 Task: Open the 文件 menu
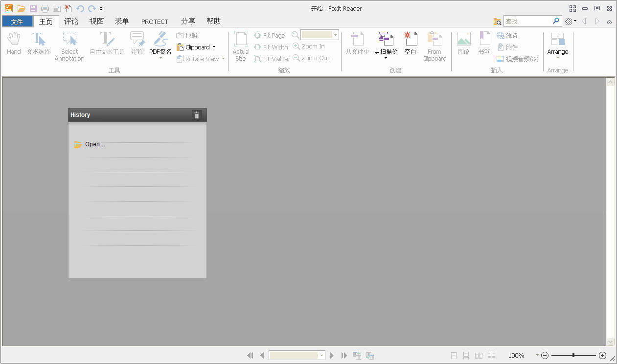(x=17, y=21)
